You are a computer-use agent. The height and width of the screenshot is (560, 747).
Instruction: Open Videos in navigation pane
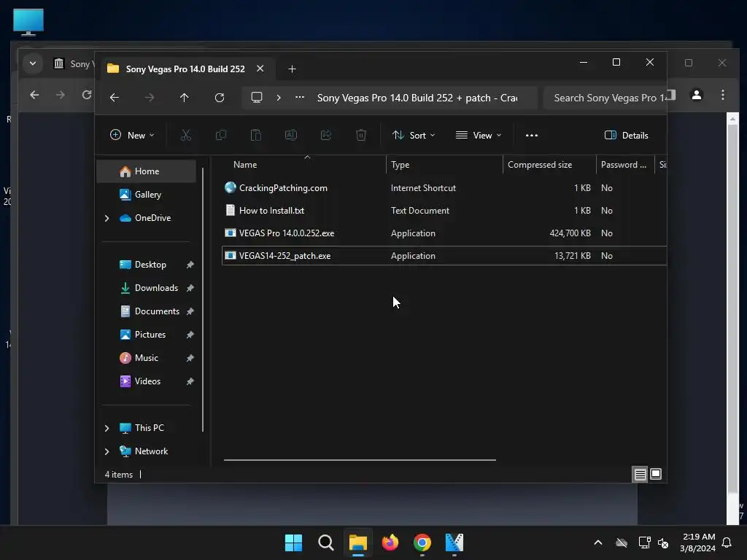tap(146, 381)
